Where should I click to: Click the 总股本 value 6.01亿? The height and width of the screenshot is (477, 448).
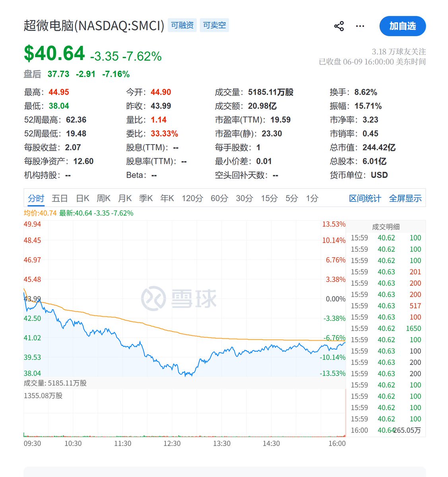point(374,161)
